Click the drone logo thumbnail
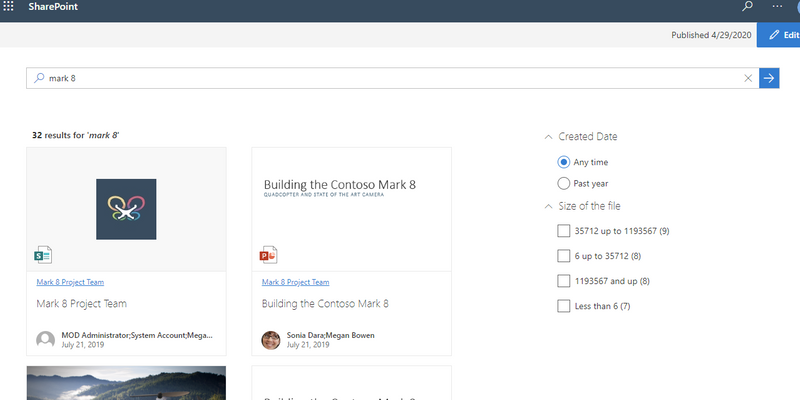The width and height of the screenshot is (800, 400). click(126, 209)
